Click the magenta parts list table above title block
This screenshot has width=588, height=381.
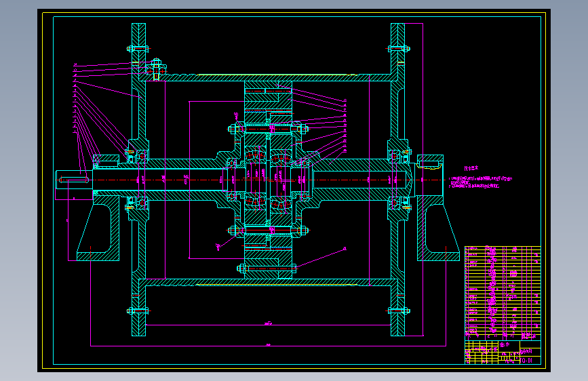tap(503, 294)
